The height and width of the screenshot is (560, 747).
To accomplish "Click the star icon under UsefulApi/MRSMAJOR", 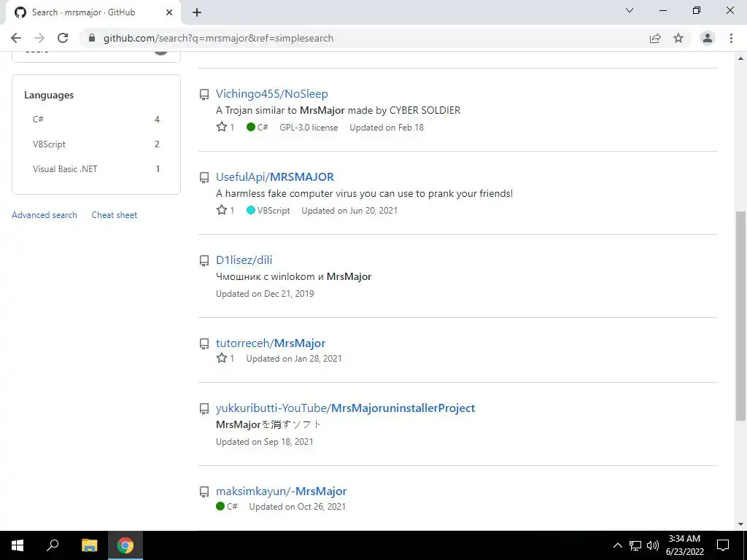I will point(222,210).
